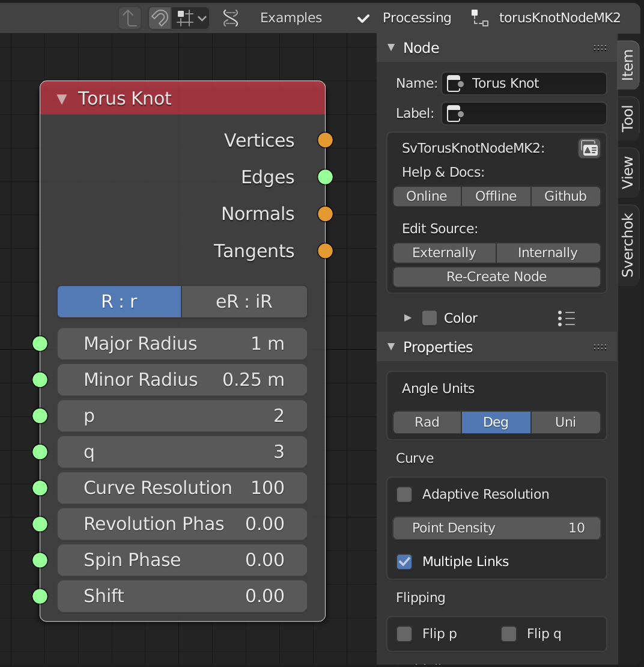Enable the Adaptive Resolution checkbox

point(405,495)
